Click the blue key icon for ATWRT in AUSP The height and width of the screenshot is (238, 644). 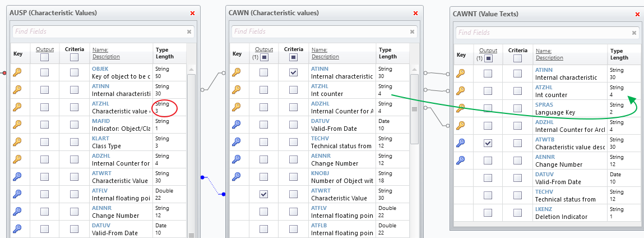17,177
